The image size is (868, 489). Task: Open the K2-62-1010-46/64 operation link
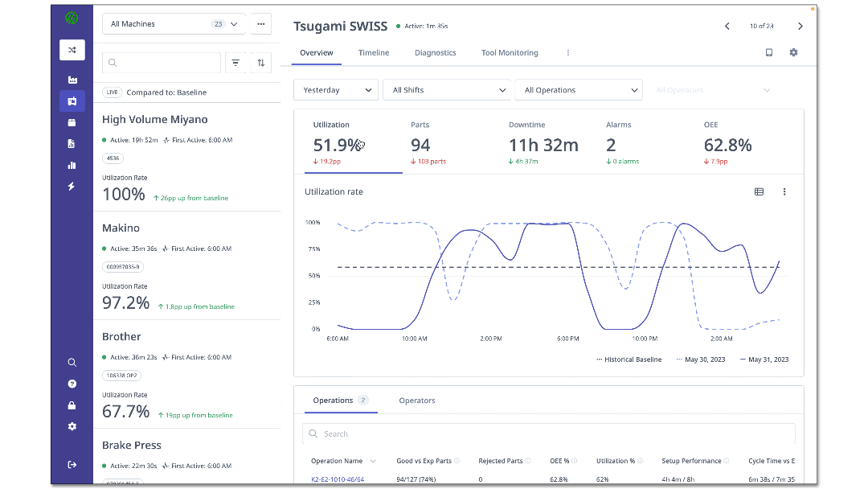coord(338,479)
